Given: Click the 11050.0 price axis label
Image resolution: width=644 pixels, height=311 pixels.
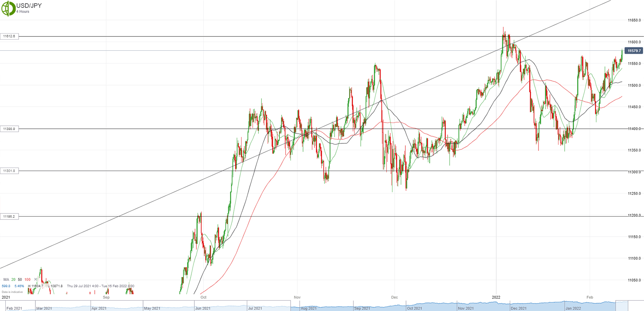Looking at the screenshot, I should click(634, 280).
